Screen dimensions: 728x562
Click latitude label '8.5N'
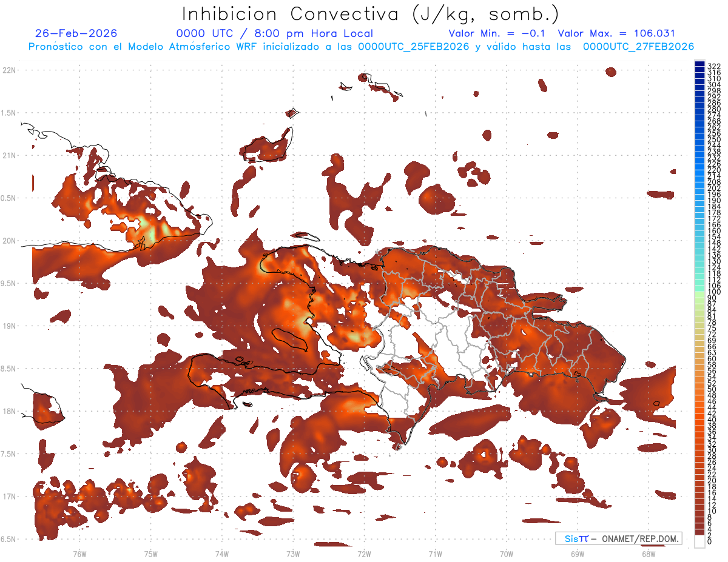tap(9, 369)
